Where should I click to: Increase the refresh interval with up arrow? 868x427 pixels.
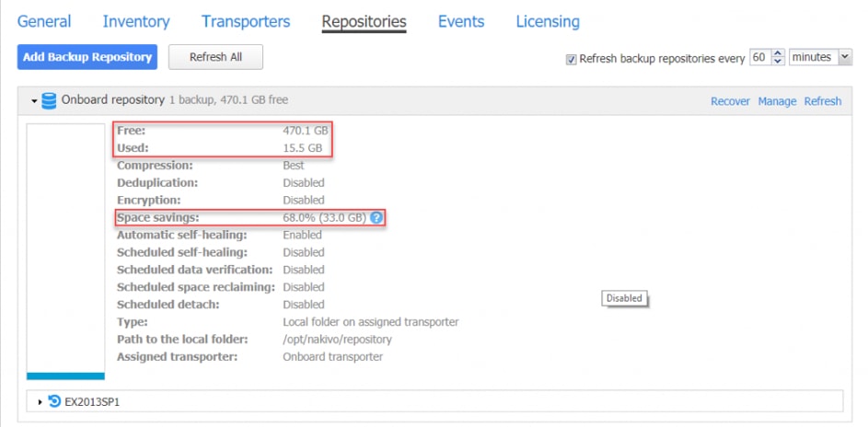779,53
